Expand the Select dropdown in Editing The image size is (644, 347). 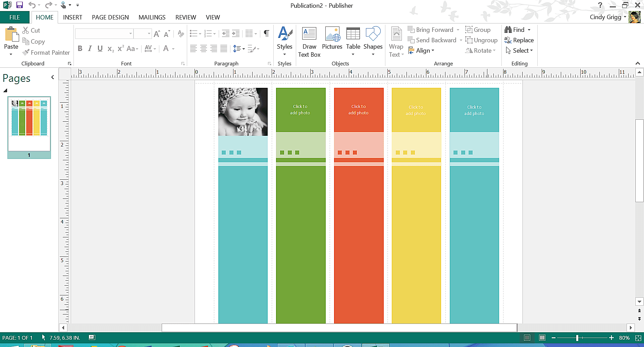tap(519, 51)
